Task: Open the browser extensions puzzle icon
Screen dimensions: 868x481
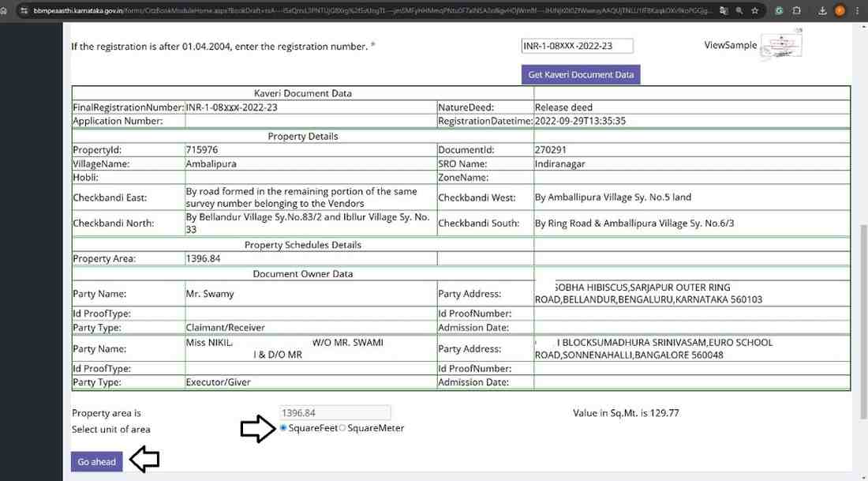Action: (x=797, y=11)
